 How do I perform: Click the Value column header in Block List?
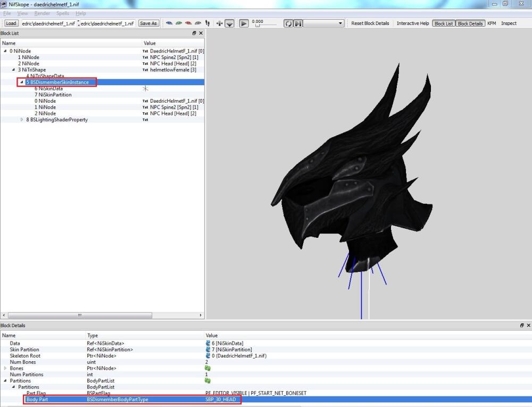click(173, 43)
